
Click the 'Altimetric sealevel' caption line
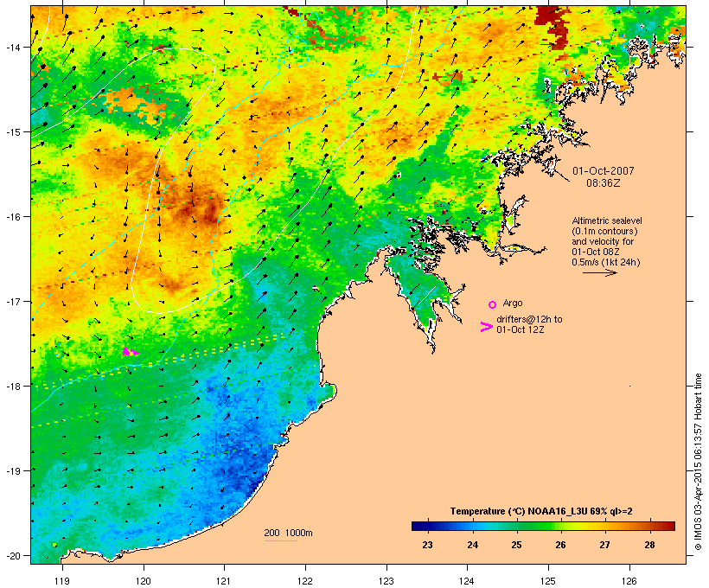click(607, 220)
